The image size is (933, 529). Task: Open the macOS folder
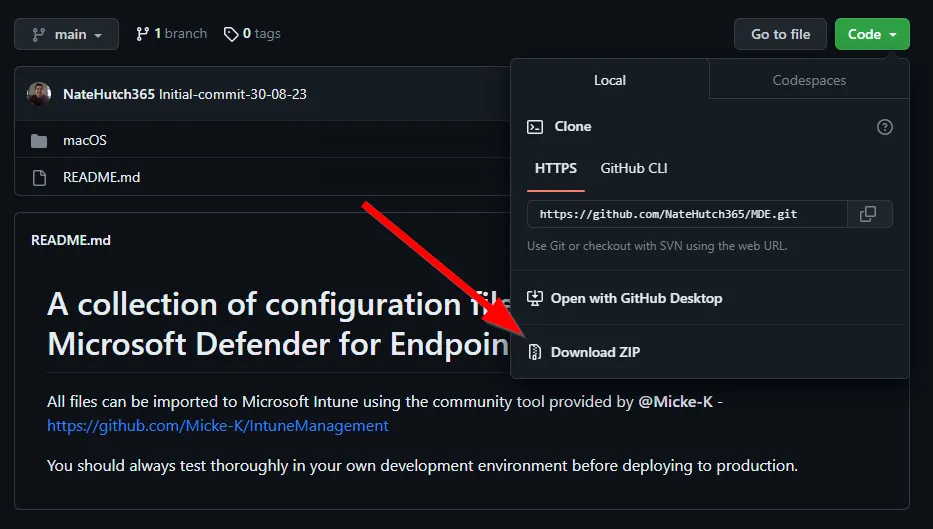[x=85, y=140]
